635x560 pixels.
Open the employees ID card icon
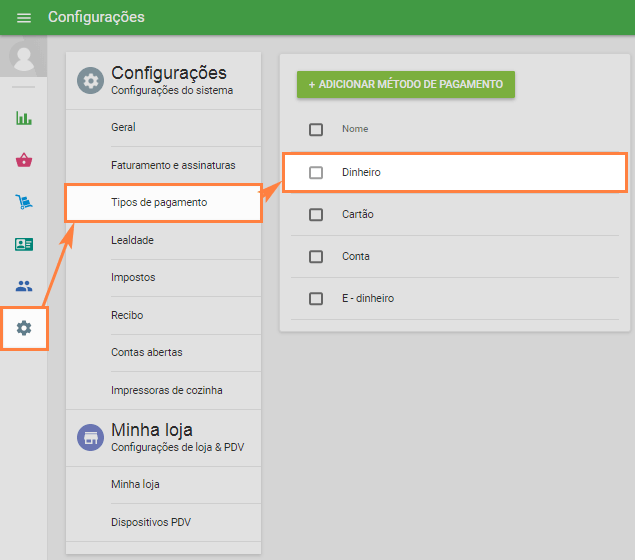[x=24, y=244]
